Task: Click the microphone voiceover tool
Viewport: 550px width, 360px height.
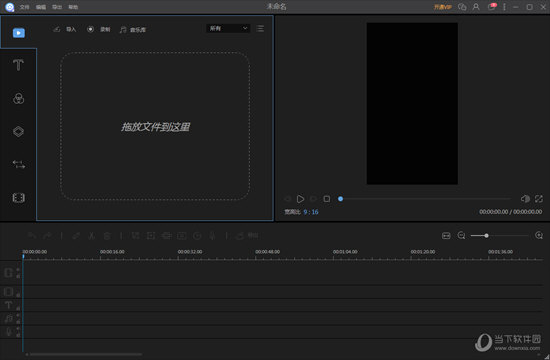Action: [x=213, y=236]
